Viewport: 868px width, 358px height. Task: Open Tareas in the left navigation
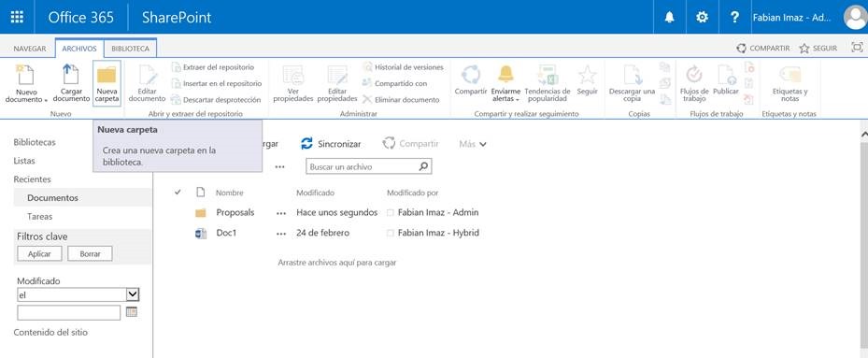pyautogui.click(x=40, y=217)
